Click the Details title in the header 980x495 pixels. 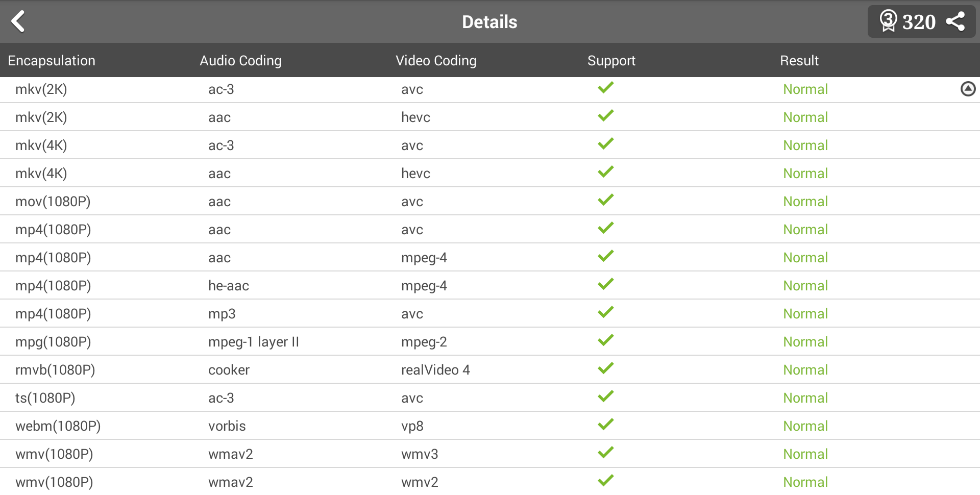point(489,22)
